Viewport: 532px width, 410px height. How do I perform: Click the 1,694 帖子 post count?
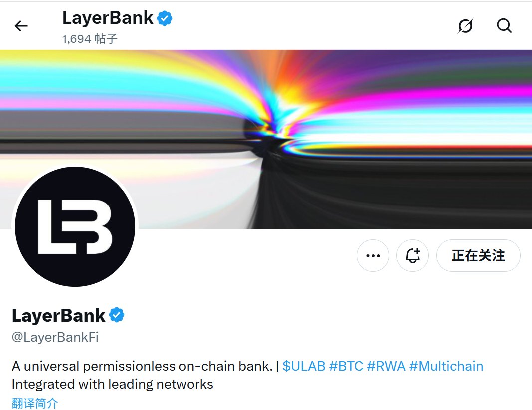coord(90,39)
